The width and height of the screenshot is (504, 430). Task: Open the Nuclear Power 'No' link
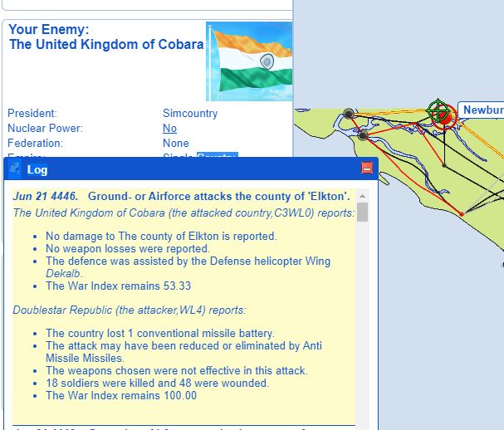coord(169,128)
